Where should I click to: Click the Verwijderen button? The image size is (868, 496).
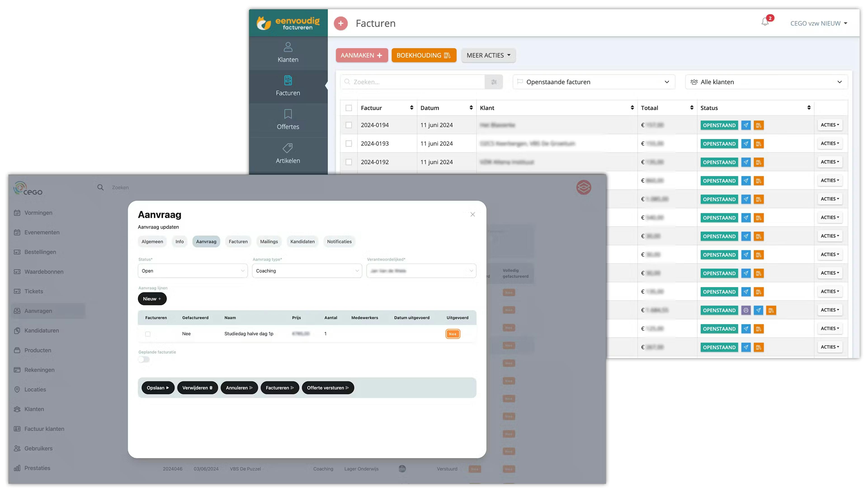[x=197, y=388]
